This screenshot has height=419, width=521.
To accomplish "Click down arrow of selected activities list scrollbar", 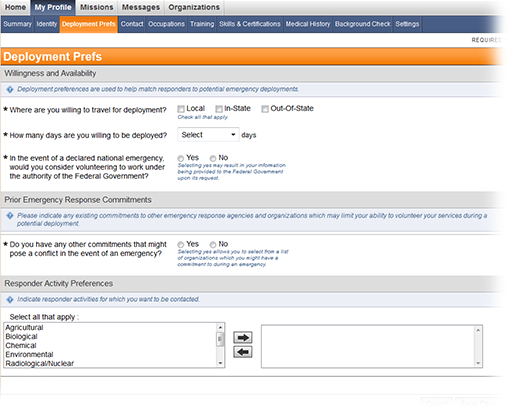I will tap(478, 363).
